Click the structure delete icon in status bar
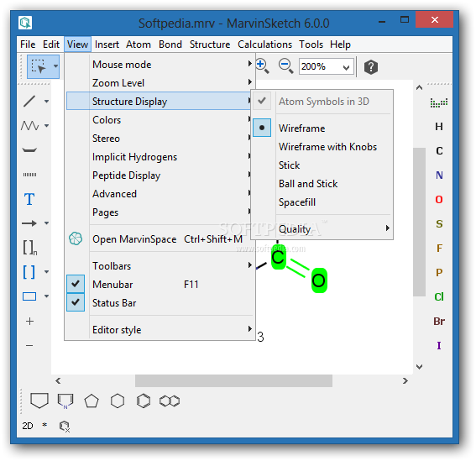This screenshot has height=461, width=476. [x=65, y=427]
